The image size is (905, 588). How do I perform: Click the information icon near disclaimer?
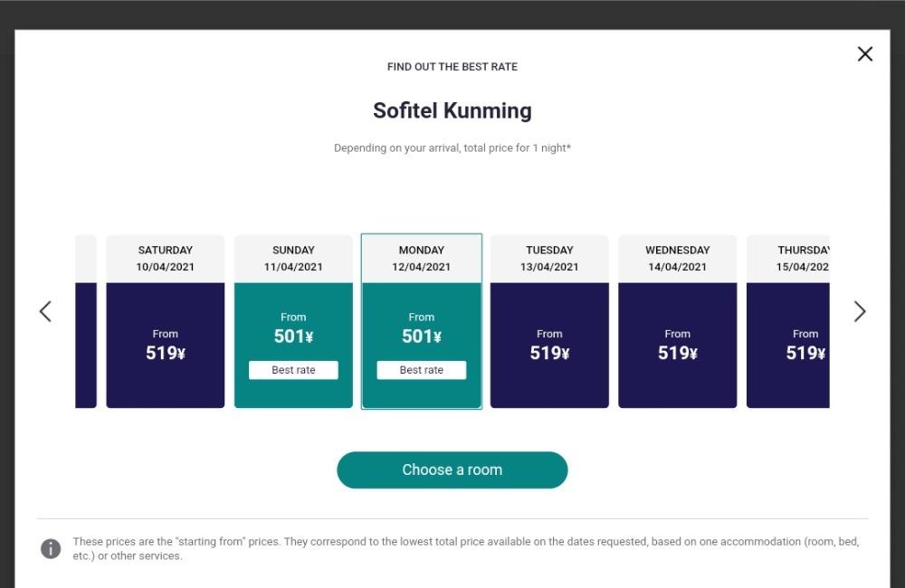coord(51,548)
